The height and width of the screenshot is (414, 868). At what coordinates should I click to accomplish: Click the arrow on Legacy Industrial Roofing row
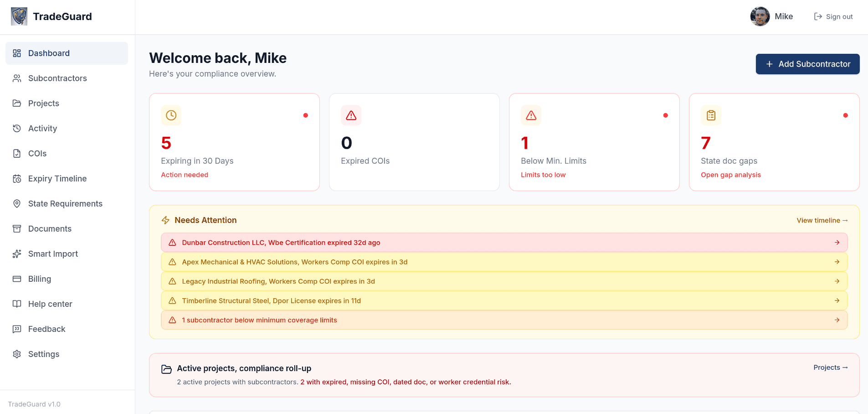pos(837,281)
